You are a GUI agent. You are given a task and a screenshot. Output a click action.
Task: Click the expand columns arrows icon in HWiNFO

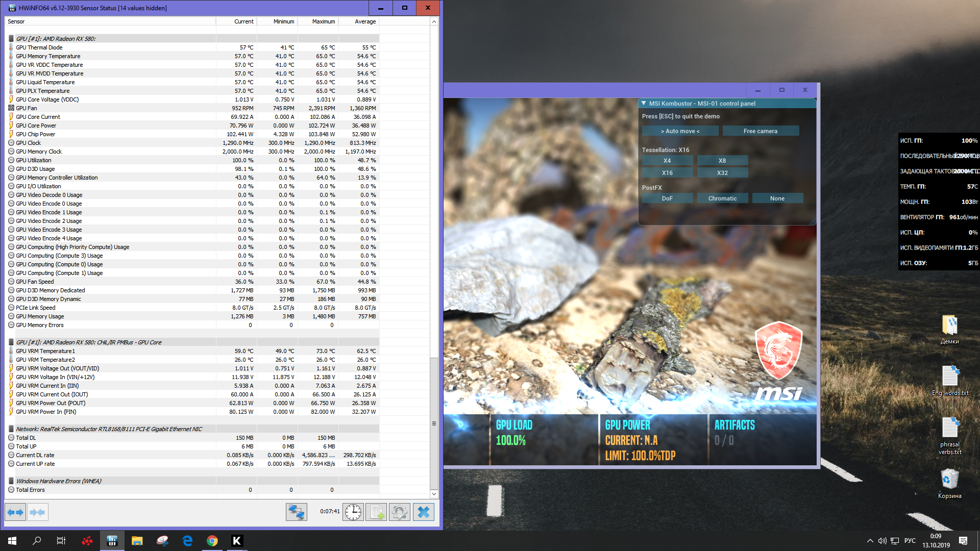coord(15,512)
